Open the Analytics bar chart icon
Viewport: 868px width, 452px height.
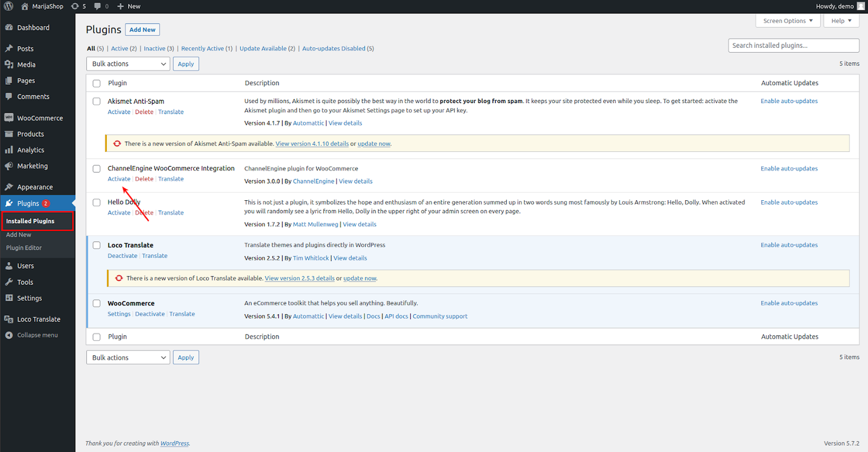(x=9, y=150)
